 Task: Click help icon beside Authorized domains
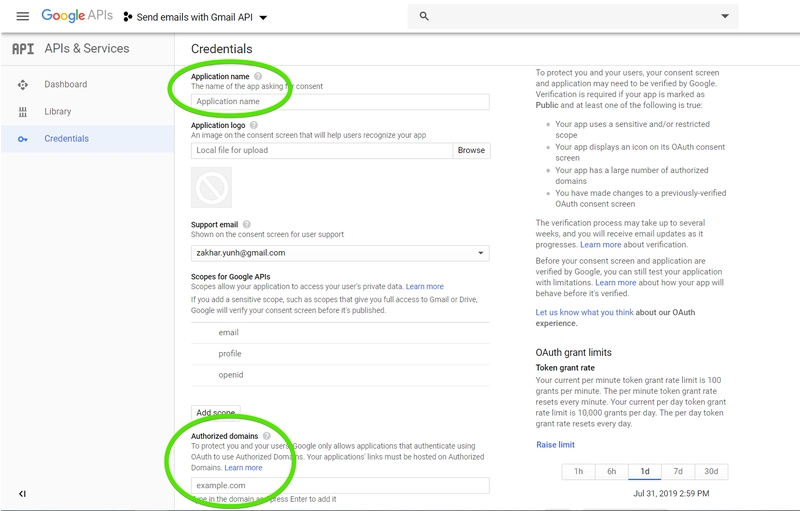267,436
